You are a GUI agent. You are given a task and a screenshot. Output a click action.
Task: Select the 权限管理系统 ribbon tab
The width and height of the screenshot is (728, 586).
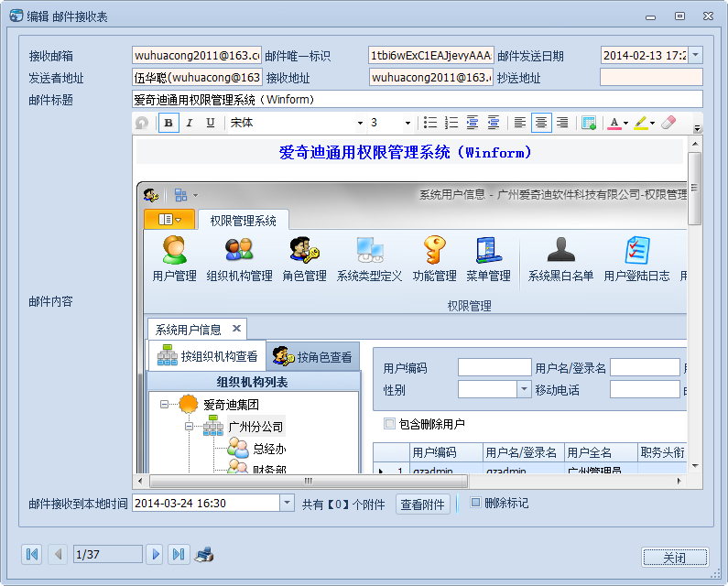(x=244, y=220)
